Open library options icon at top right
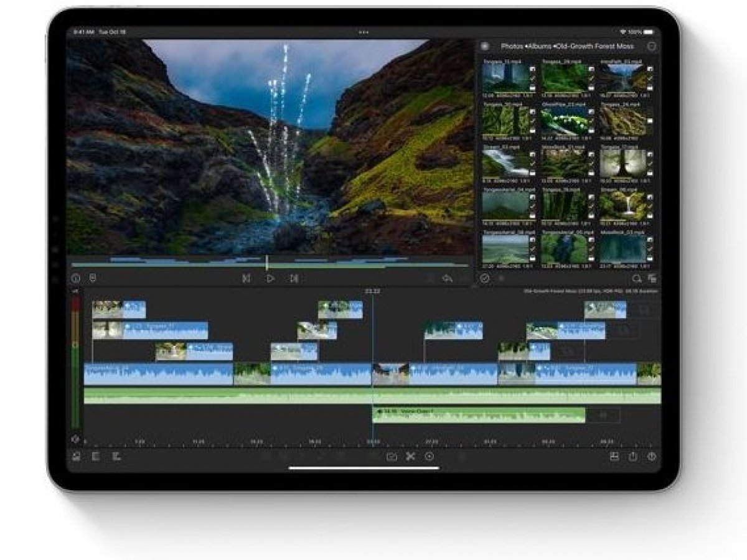The image size is (747, 560). click(x=652, y=47)
